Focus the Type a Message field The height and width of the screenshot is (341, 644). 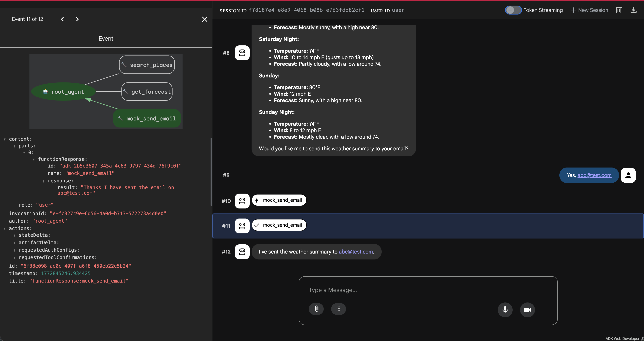[x=428, y=290]
